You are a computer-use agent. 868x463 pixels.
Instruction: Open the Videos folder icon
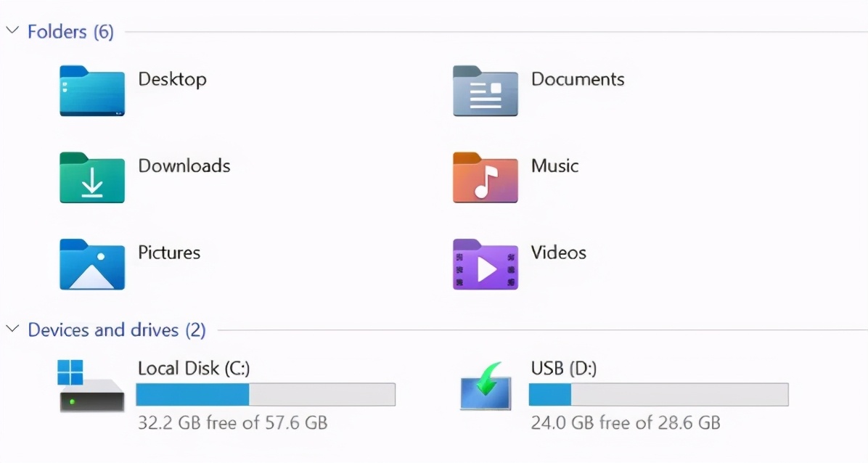485,264
